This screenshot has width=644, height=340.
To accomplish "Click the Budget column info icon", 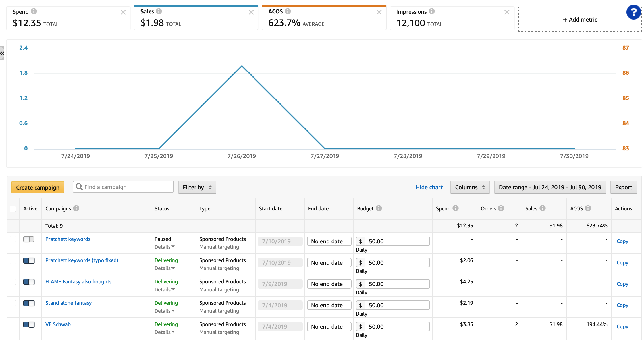I will [379, 208].
